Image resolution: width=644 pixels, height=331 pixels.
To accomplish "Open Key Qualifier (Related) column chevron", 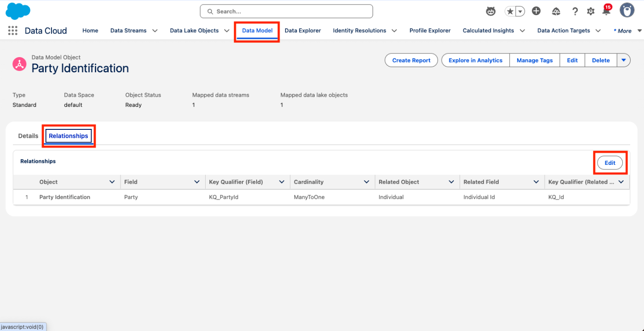I will point(621,182).
